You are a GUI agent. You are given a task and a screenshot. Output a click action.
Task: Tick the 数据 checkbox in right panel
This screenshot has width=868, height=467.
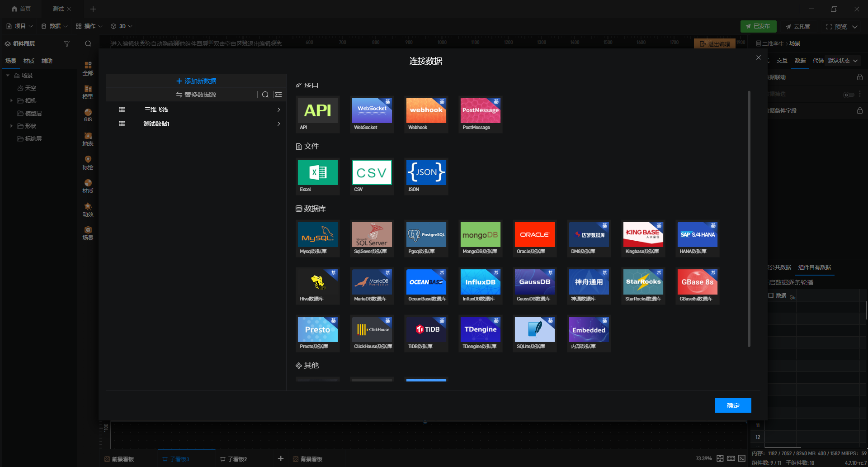[x=771, y=295]
